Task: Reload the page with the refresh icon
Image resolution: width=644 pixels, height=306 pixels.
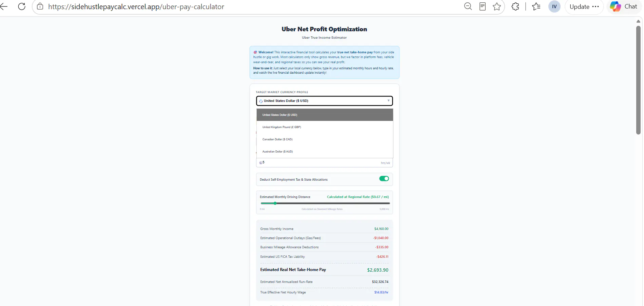Action: tap(22, 6)
